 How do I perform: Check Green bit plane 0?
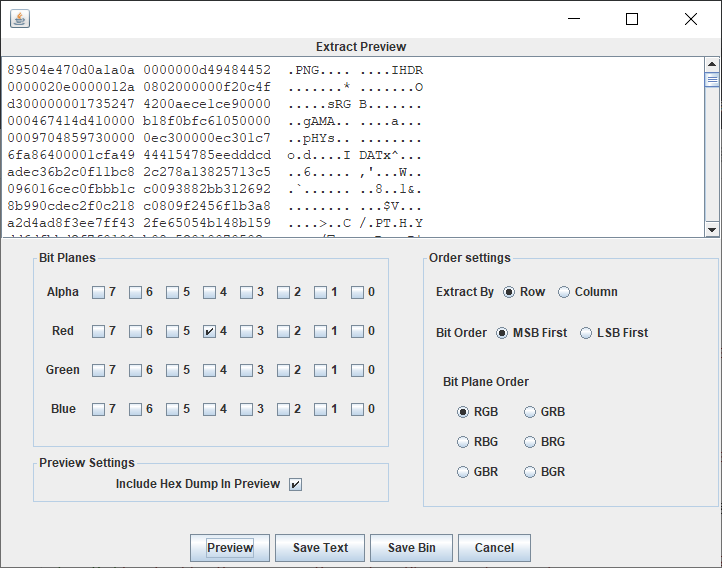(x=357, y=371)
